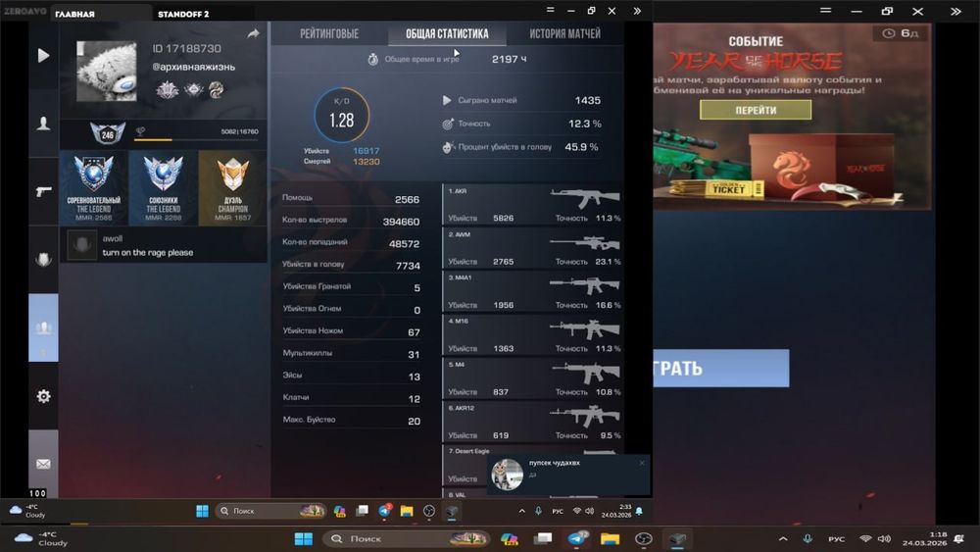Open the ГЛАВНАЯ window tab
This screenshot has width=980, height=552.
coord(74,14)
